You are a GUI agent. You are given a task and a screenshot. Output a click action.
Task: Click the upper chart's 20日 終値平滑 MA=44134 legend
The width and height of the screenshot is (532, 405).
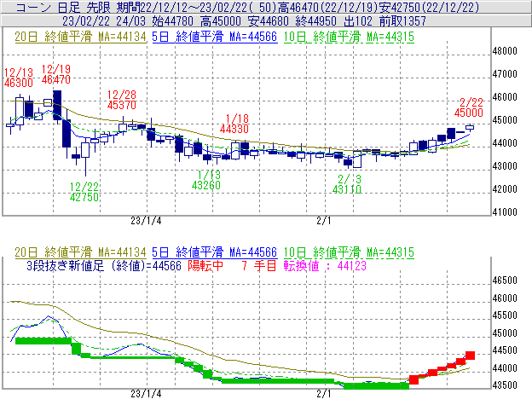80,37
